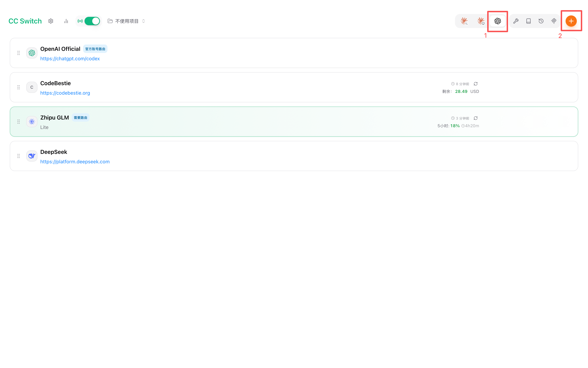Select the CodeBestie provider name
Image resolution: width=588 pixels, height=368 pixels.
[55, 83]
